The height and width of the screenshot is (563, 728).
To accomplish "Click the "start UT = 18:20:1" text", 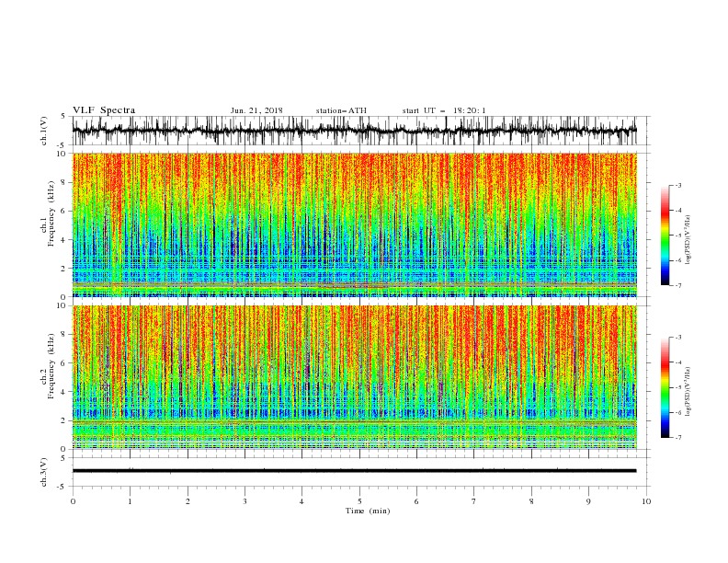I will click(x=444, y=110).
